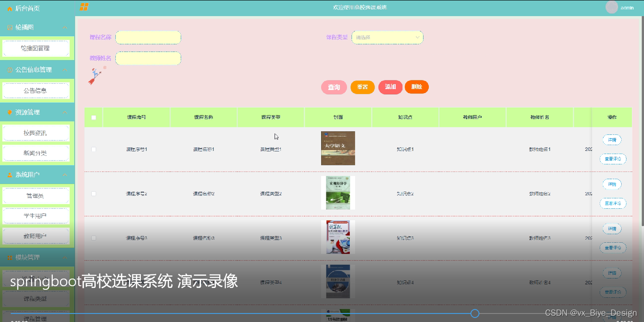Image resolution: width=644 pixels, height=322 pixels.
Task: Open 轮播图管理 menu item
Action: 36,48
